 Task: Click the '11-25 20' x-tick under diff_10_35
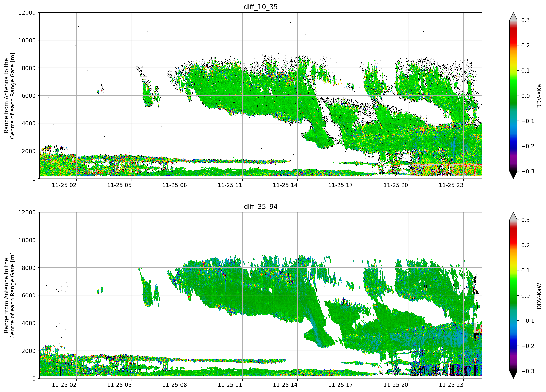click(x=396, y=185)
